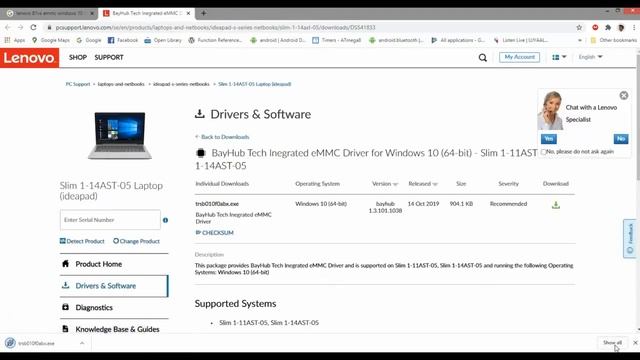Click Show all downloads button

[612, 342]
